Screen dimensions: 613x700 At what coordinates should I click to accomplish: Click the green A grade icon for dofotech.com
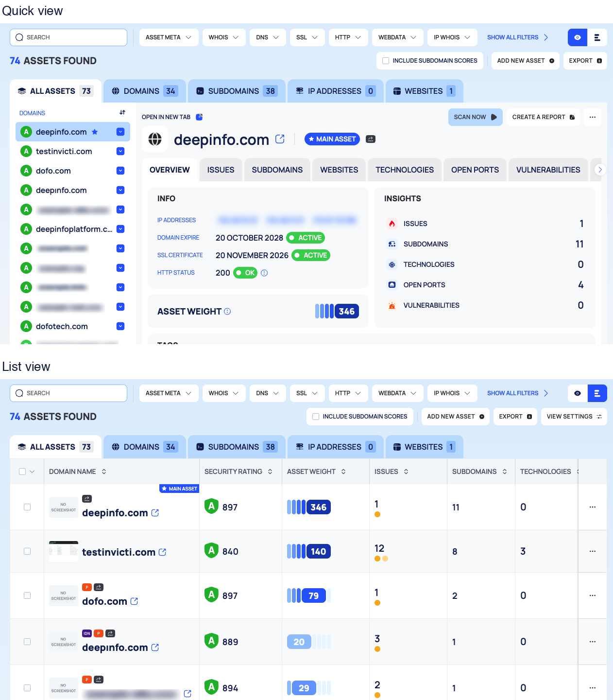click(x=26, y=326)
